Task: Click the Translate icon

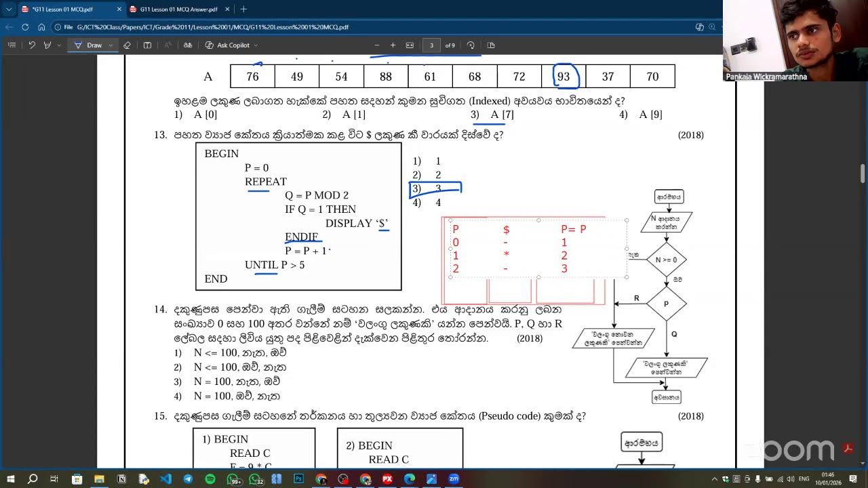Action: (x=188, y=45)
